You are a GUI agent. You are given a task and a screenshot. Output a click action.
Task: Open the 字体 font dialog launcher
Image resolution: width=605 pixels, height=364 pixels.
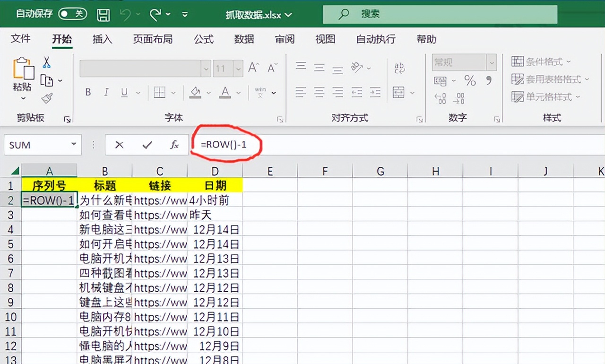(x=280, y=120)
